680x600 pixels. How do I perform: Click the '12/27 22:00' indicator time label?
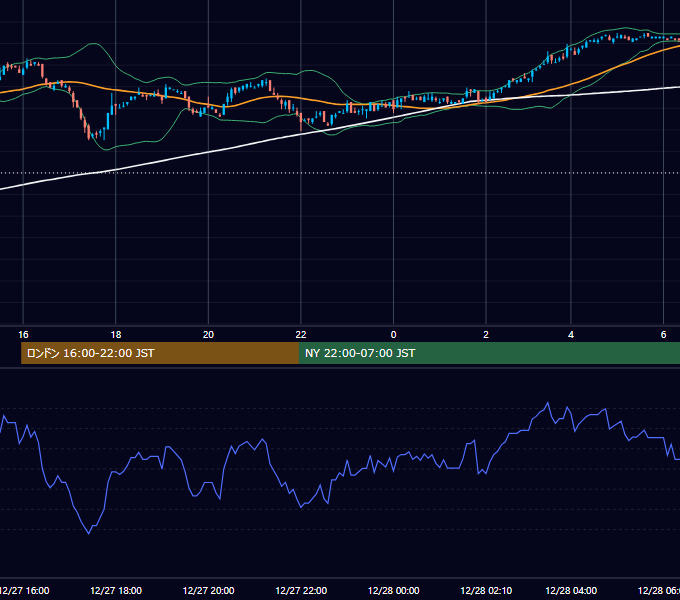[x=301, y=591]
